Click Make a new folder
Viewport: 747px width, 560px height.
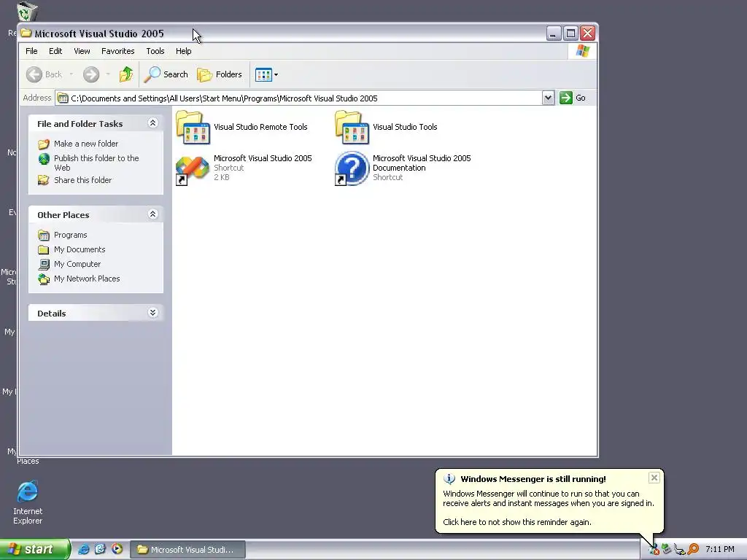tap(86, 144)
